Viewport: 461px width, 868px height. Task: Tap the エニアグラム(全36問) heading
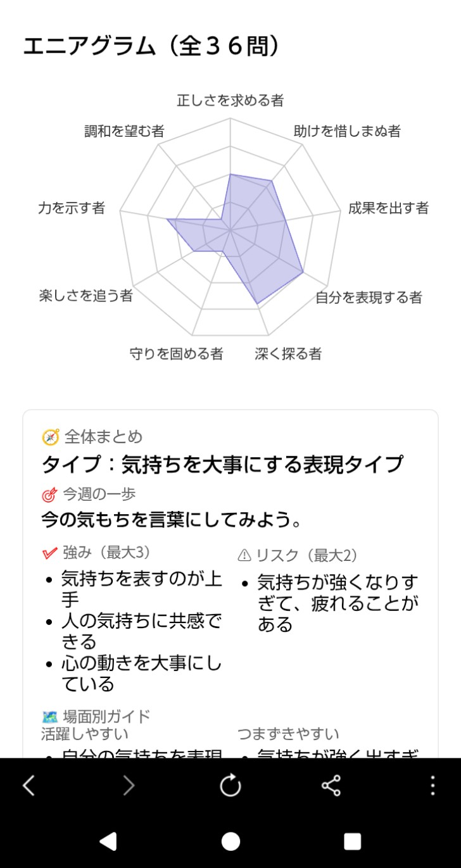(151, 47)
